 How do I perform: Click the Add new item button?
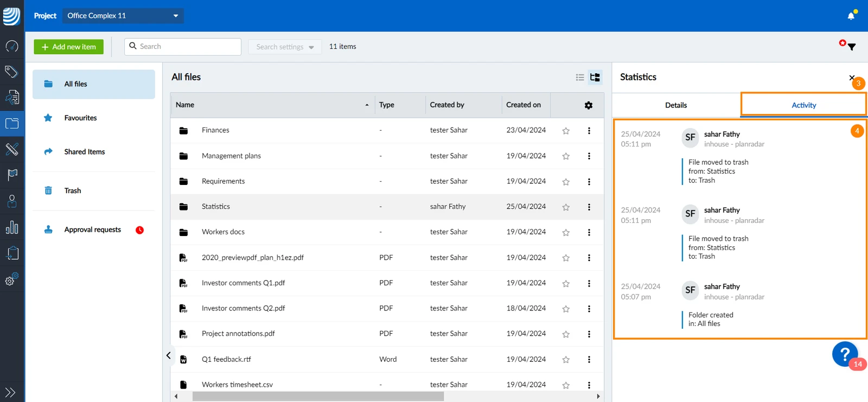[69, 47]
